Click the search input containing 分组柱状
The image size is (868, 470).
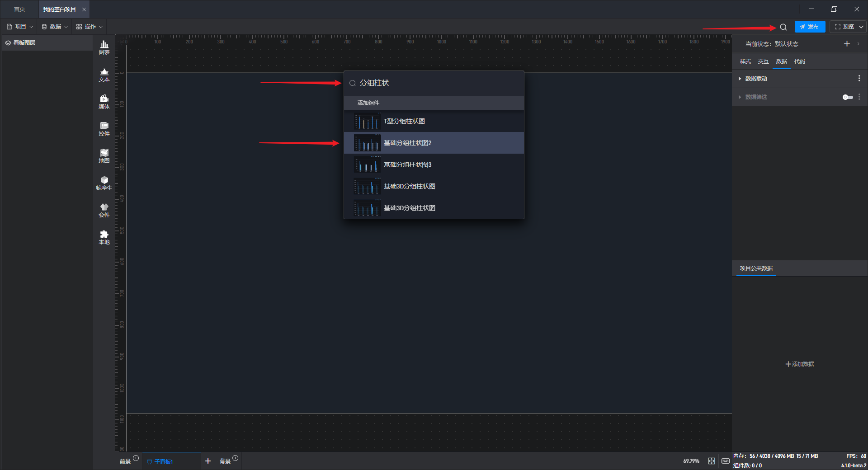click(x=434, y=83)
